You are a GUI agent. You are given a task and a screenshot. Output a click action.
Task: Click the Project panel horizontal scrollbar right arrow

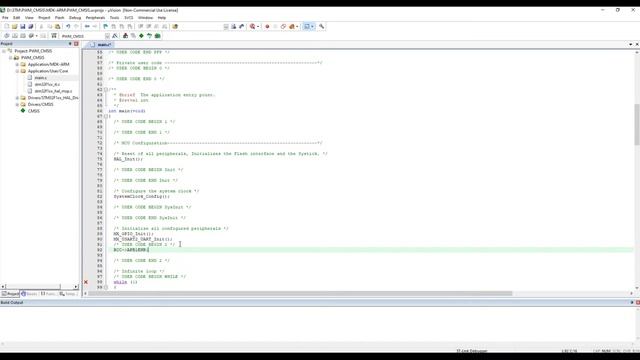76,287
